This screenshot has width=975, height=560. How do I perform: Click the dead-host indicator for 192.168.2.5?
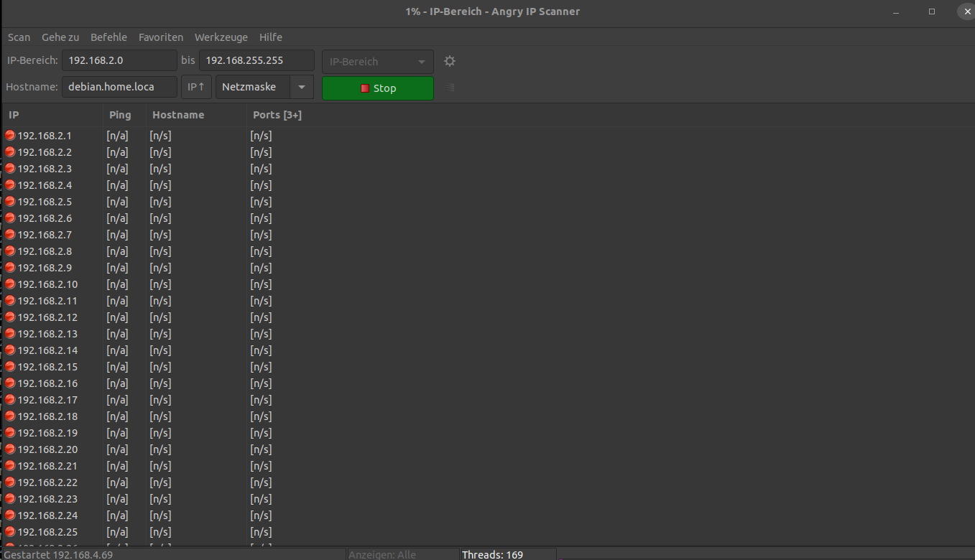[9, 202]
